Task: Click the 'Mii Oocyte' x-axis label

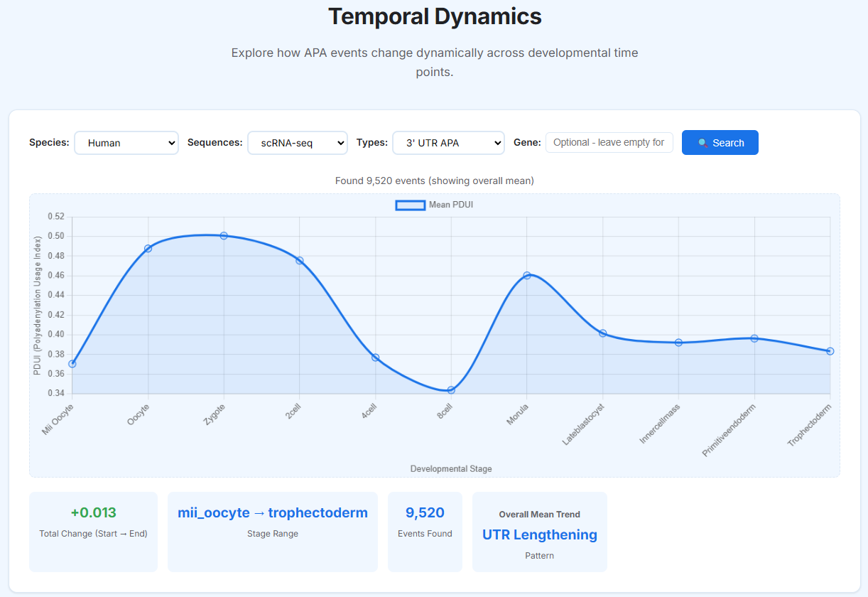Action: point(58,419)
